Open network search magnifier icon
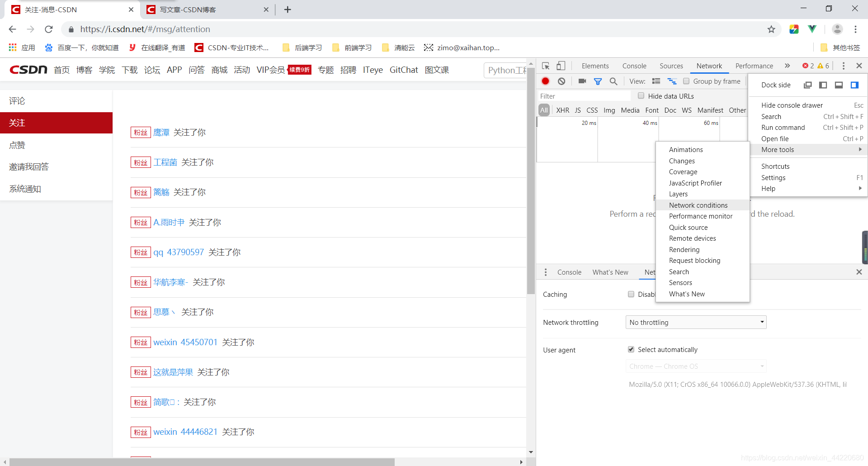This screenshot has width=868, height=466. (x=613, y=81)
